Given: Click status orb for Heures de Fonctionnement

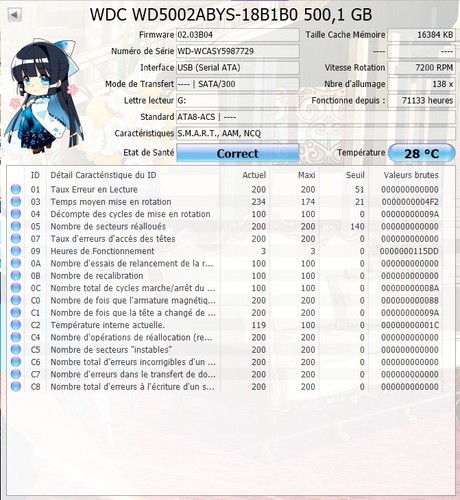Looking at the screenshot, I should [x=16, y=251].
